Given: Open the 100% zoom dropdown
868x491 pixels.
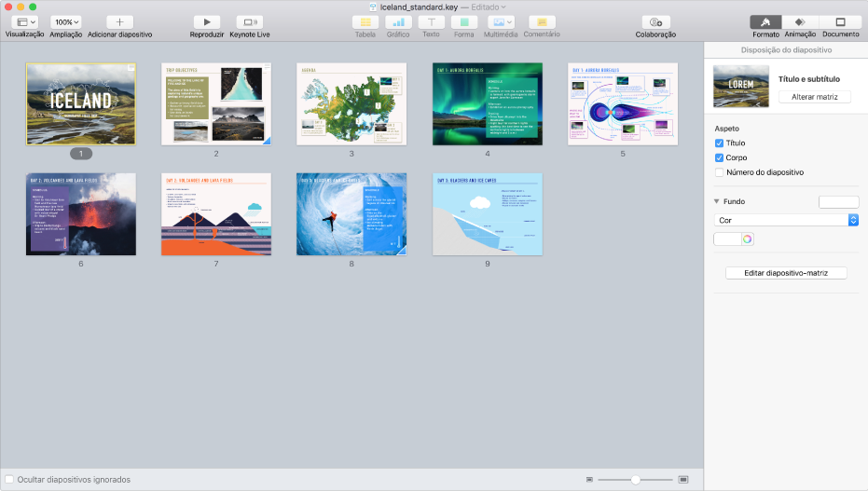Looking at the screenshot, I should 66,22.
